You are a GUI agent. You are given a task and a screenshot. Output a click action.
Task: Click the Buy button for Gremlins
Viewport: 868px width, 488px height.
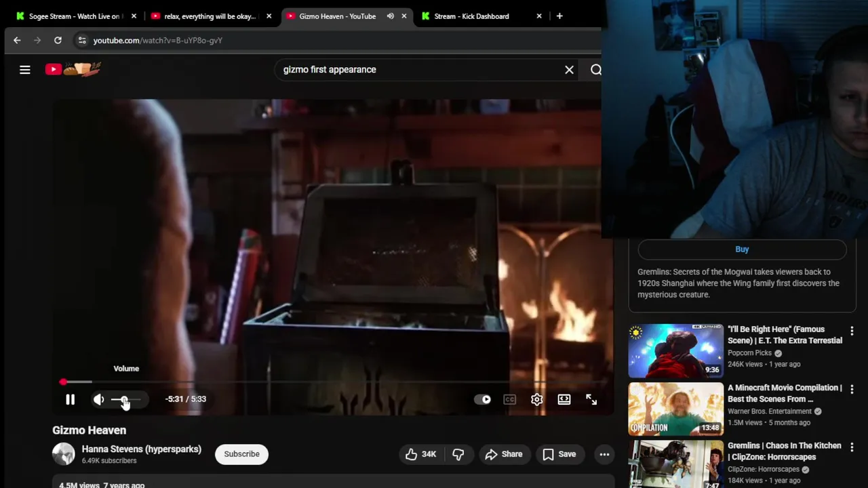pos(742,249)
